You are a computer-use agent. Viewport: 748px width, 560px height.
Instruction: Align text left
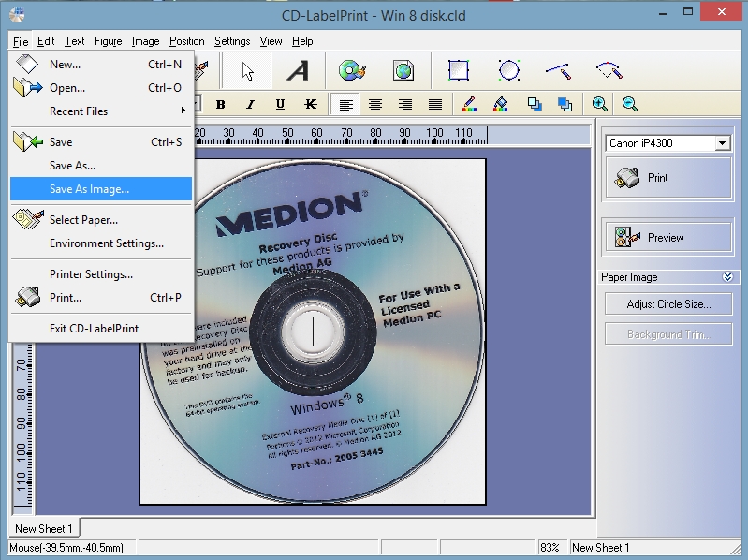point(345,104)
